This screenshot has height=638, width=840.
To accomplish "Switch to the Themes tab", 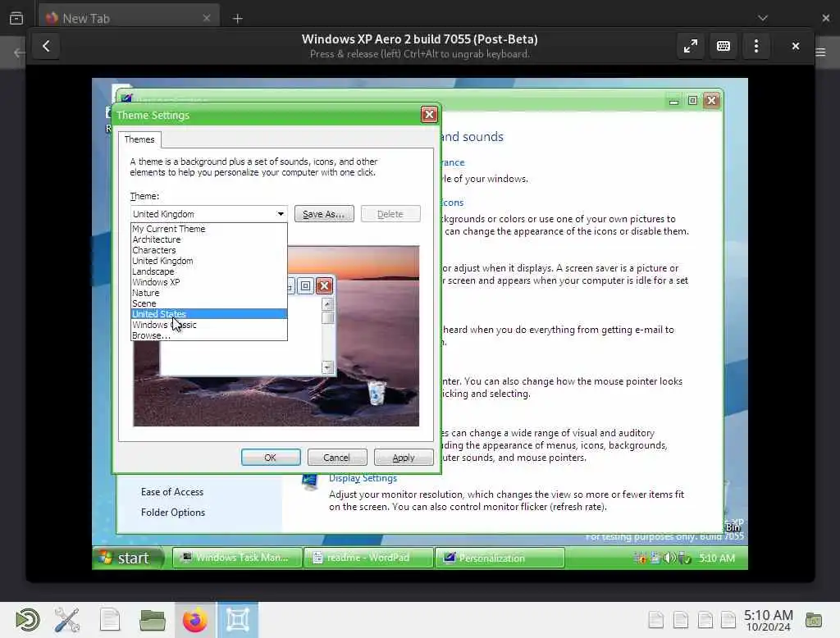I will tap(139, 139).
